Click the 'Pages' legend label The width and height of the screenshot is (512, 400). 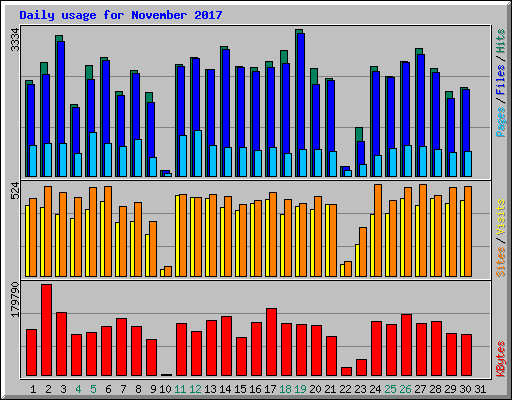501,122
